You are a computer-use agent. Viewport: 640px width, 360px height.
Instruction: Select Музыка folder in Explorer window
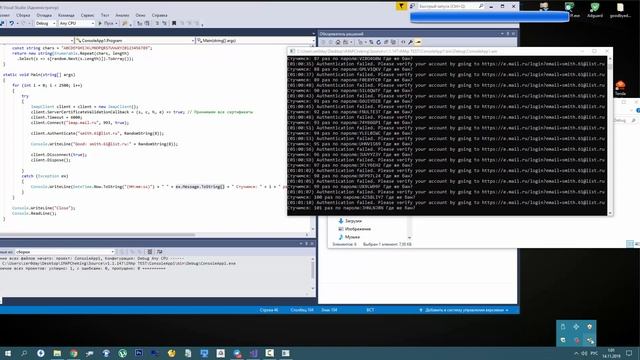tap(349, 237)
